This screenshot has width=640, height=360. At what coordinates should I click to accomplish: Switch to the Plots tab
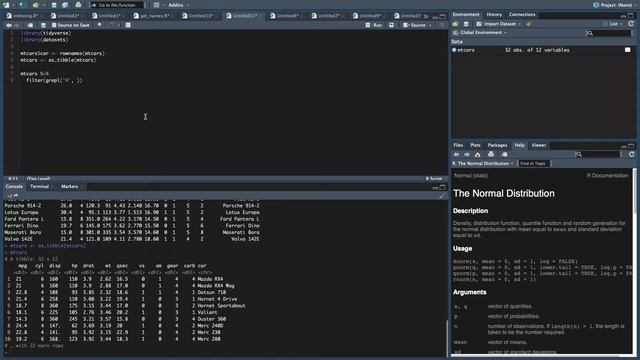pos(475,145)
